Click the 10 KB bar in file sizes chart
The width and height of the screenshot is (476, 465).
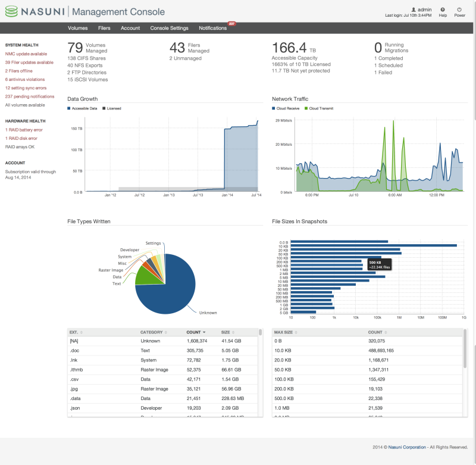pos(374,245)
